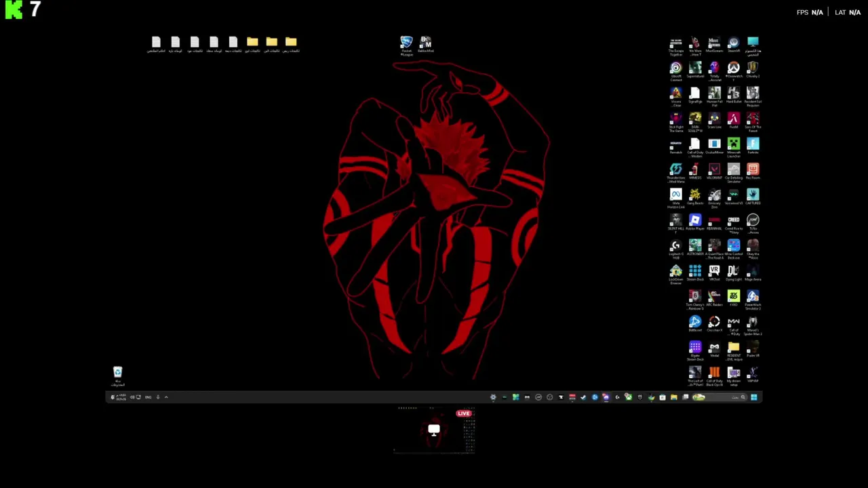Open the PowerWash Simulator 2 shortcut
This screenshot has width=868, height=488.
[753, 300]
